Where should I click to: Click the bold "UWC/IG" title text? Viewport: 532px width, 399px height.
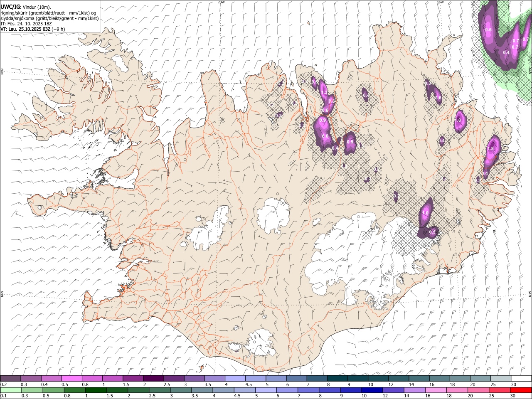pos(10,7)
